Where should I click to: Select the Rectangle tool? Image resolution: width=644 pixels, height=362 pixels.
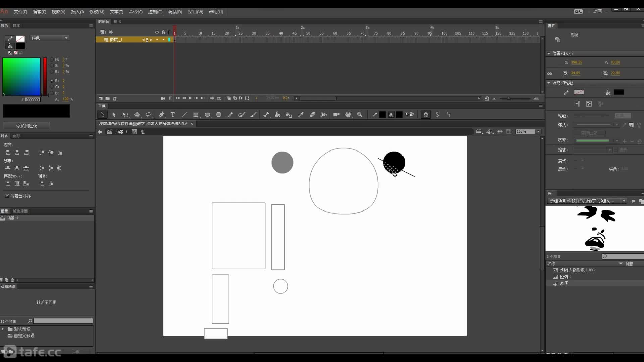[196, 115]
